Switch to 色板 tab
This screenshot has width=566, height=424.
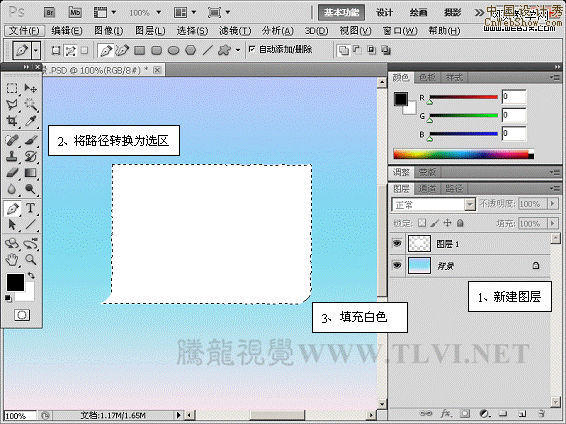tap(427, 77)
